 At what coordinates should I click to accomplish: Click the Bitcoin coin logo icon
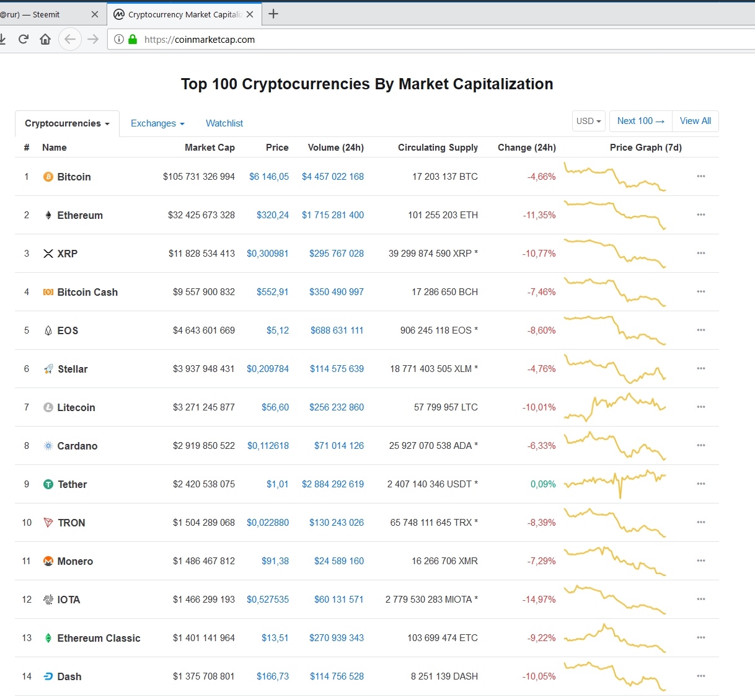tap(48, 177)
